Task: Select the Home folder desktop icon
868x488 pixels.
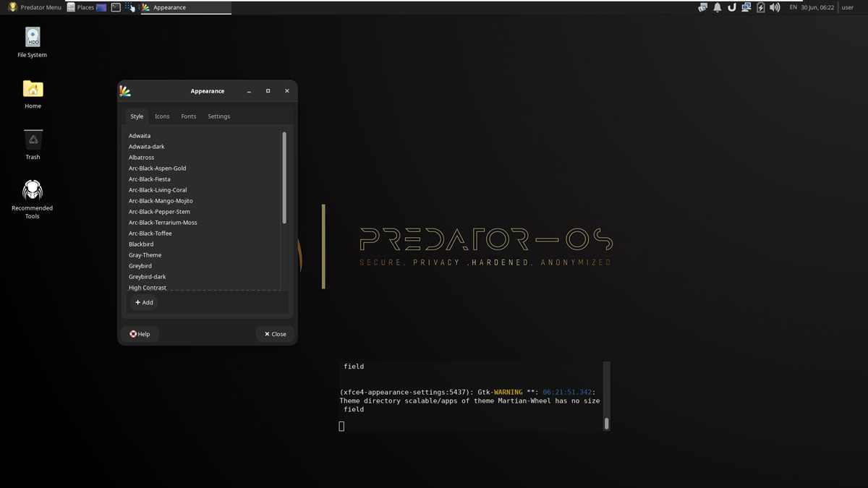Action: [33, 94]
